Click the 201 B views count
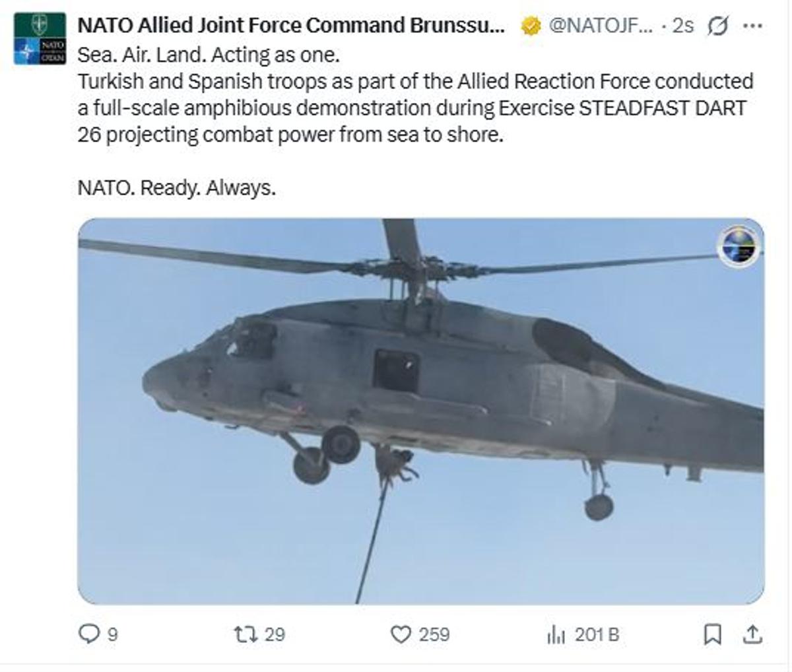 [x=597, y=634]
